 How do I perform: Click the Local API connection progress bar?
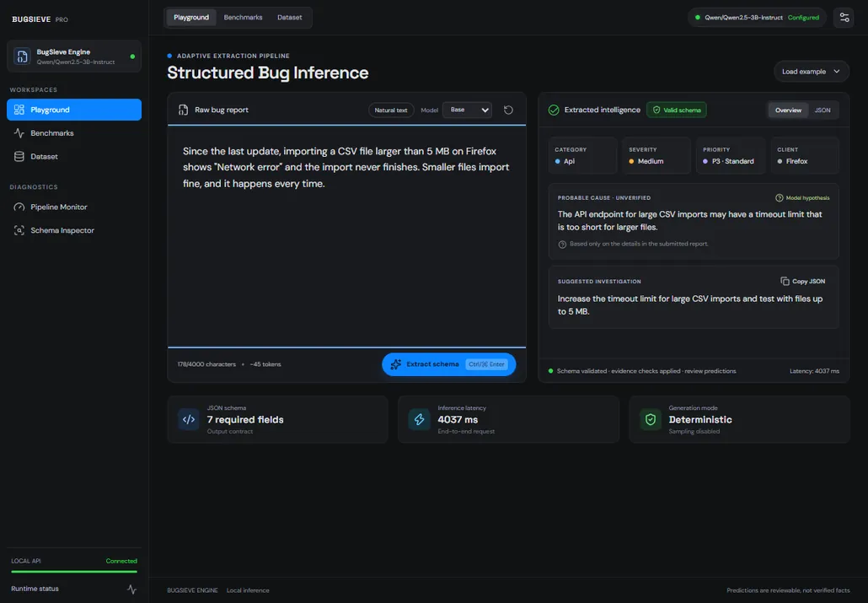tap(74, 572)
